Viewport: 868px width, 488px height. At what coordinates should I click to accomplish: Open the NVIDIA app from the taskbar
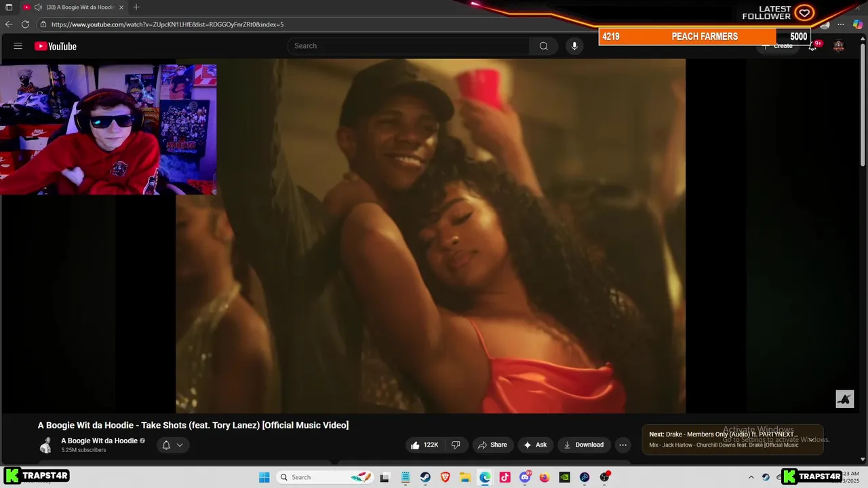point(564,477)
